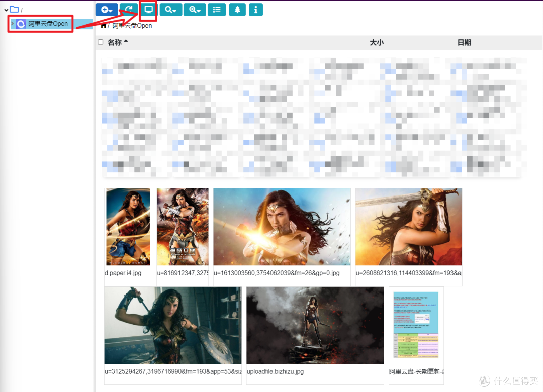543x392 pixels.
Task: Open the d.paper.i4.jpg image thumbnail
Action: (128, 227)
